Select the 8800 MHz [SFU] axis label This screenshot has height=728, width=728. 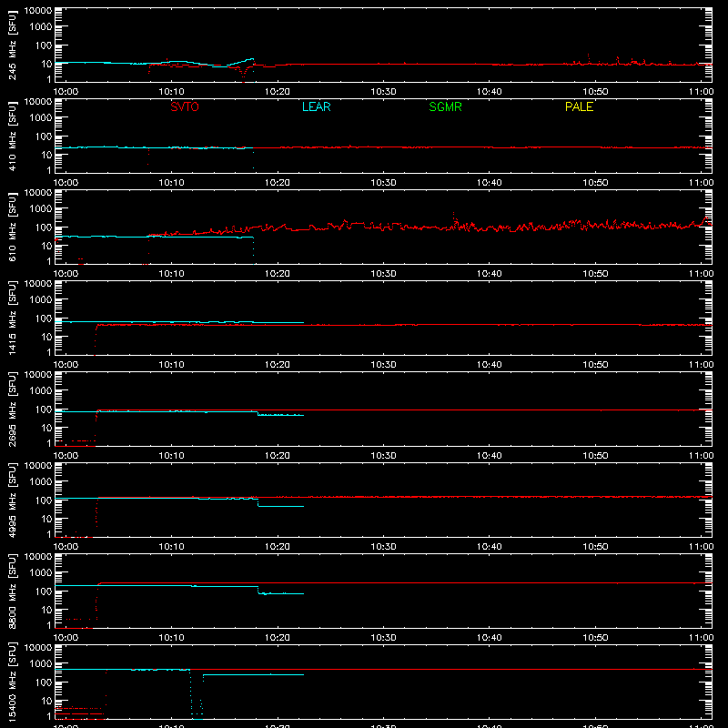(12, 591)
